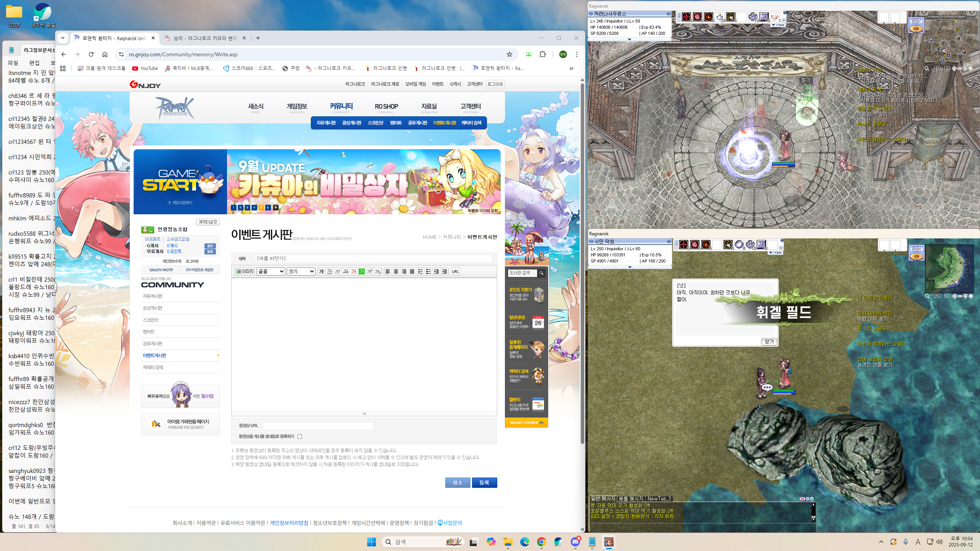Open Chrome tab search dropdown
980x551 pixels.
pos(63,38)
